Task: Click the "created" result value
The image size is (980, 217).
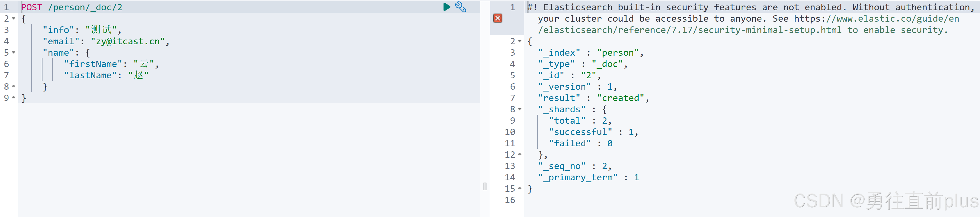Action: [620, 98]
